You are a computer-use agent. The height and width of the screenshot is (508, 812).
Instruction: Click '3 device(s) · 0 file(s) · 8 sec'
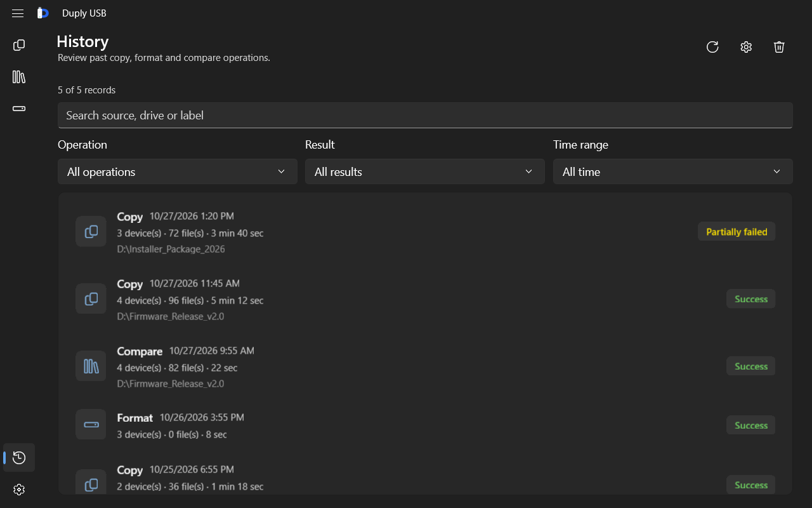[x=172, y=434]
